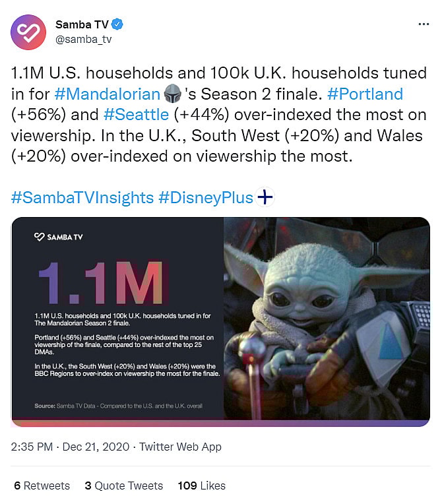The width and height of the screenshot is (442, 504).
Task: Click the Samba TV profile avatar
Action: [x=28, y=31]
